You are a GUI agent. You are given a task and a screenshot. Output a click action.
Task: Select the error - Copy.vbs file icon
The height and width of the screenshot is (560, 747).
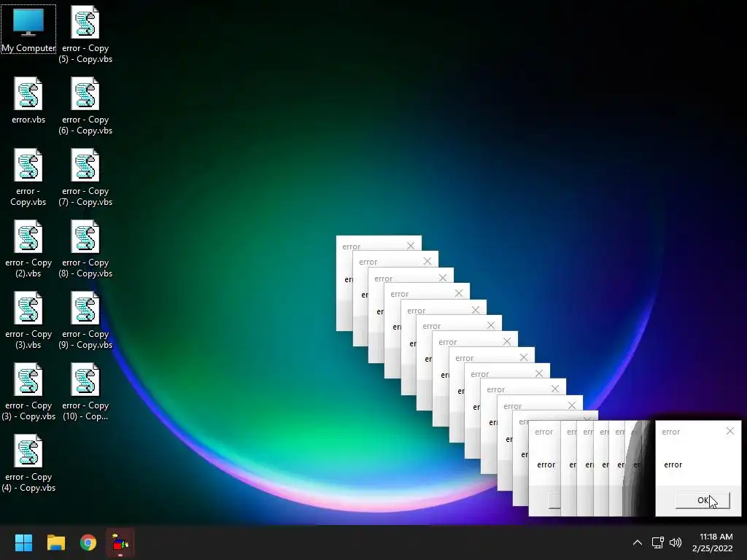click(x=28, y=177)
